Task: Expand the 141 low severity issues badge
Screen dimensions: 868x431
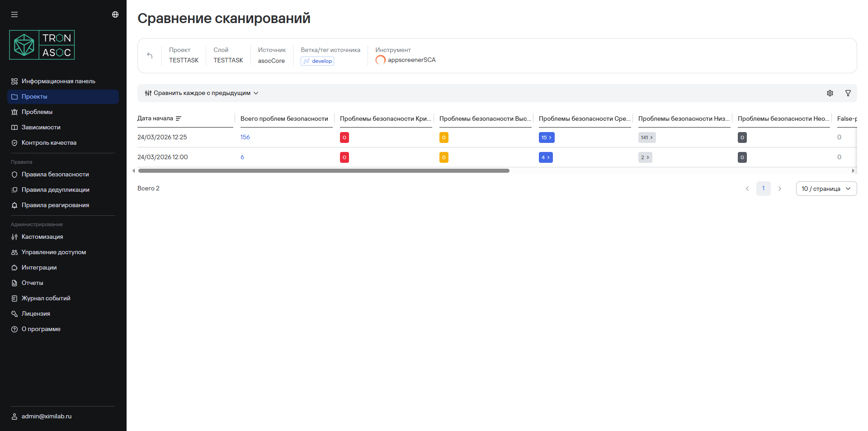Action: tap(646, 137)
